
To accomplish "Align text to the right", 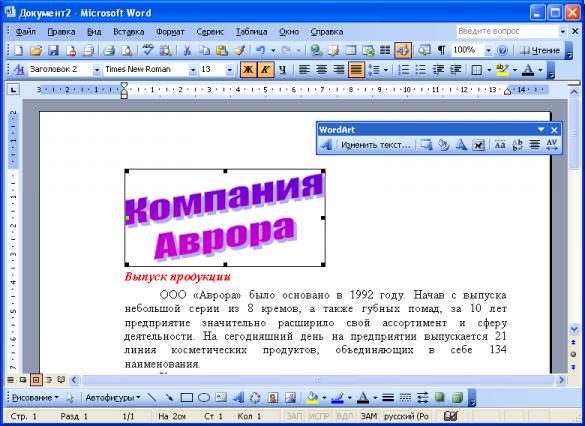I will [339, 70].
